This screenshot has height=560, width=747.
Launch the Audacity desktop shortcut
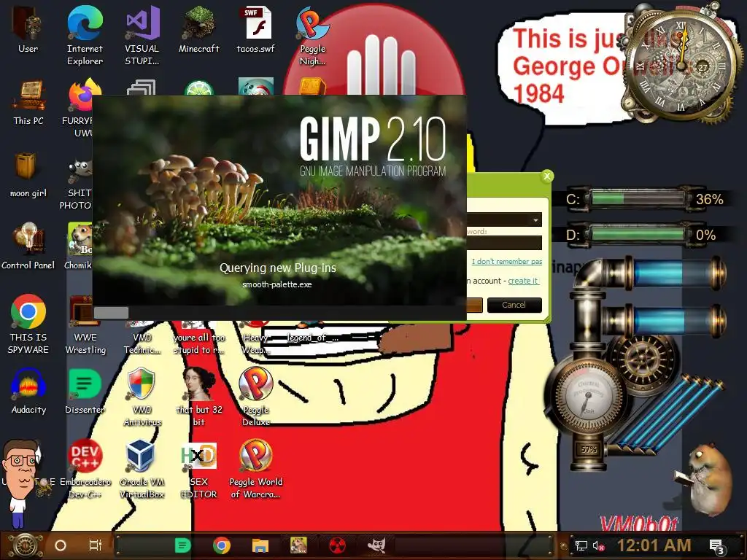(28, 392)
